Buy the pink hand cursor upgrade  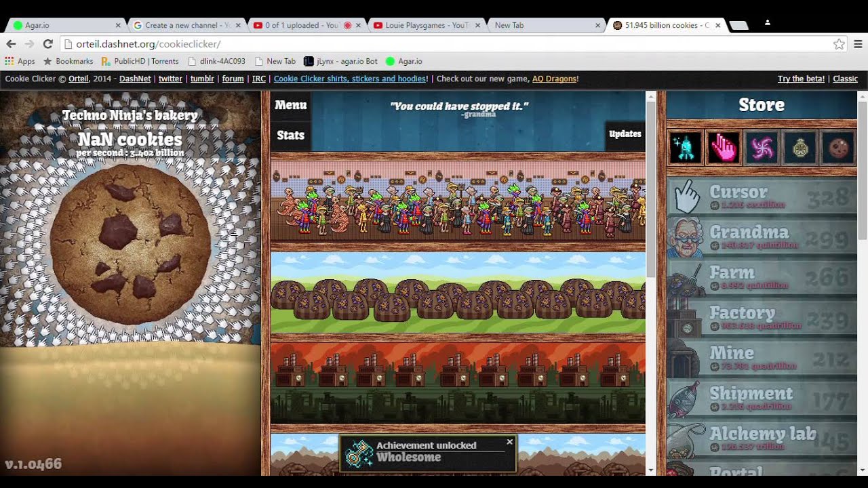[724, 148]
